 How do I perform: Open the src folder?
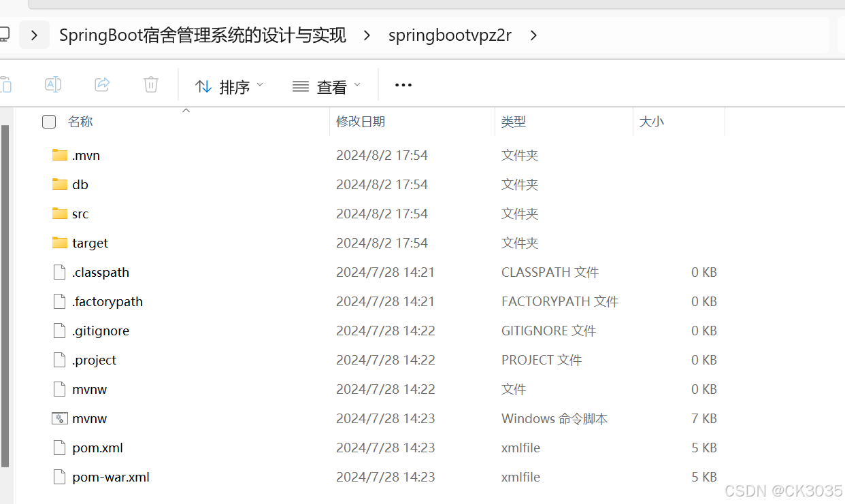click(x=80, y=213)
